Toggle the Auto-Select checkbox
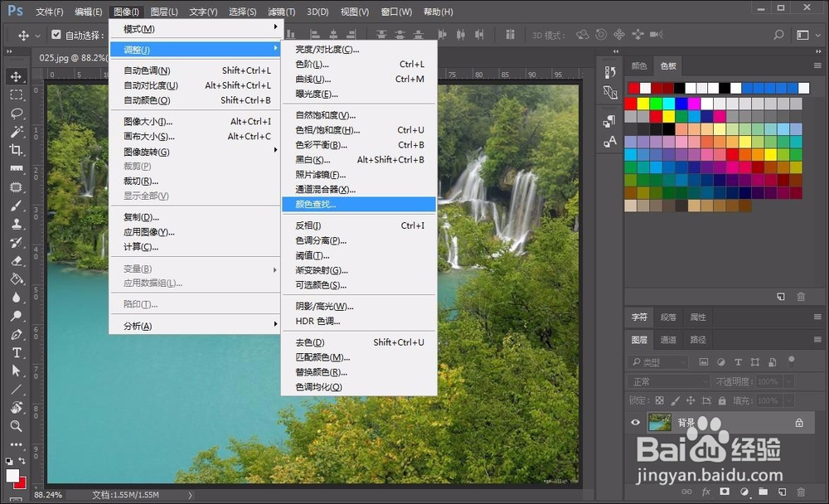 (56, 35)
